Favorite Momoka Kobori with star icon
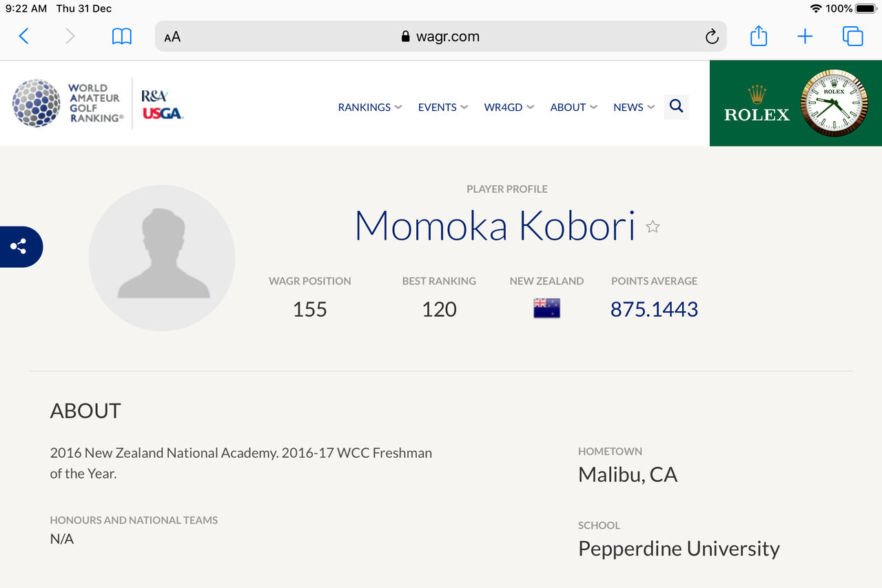This screenshot has width=882, height=588. tap(653, 227)
